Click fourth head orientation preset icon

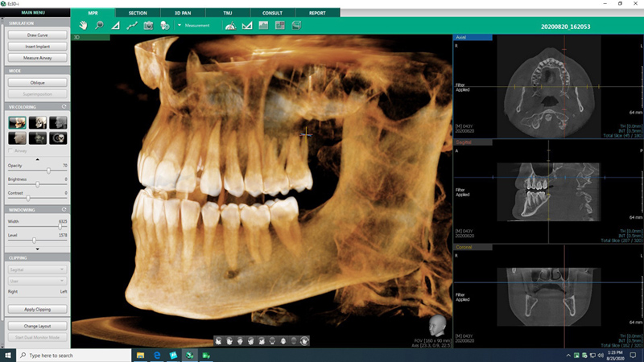[250, 341]
